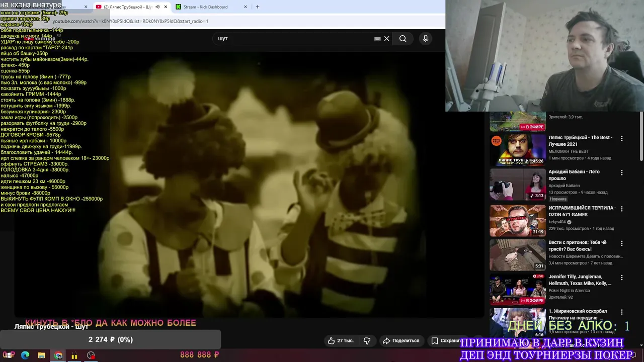644x362 pixels.
Task: Open options for ИСПРАВИВШИЙСЯ ТЕРПИЛА video
Action: [x=622, y=209]
